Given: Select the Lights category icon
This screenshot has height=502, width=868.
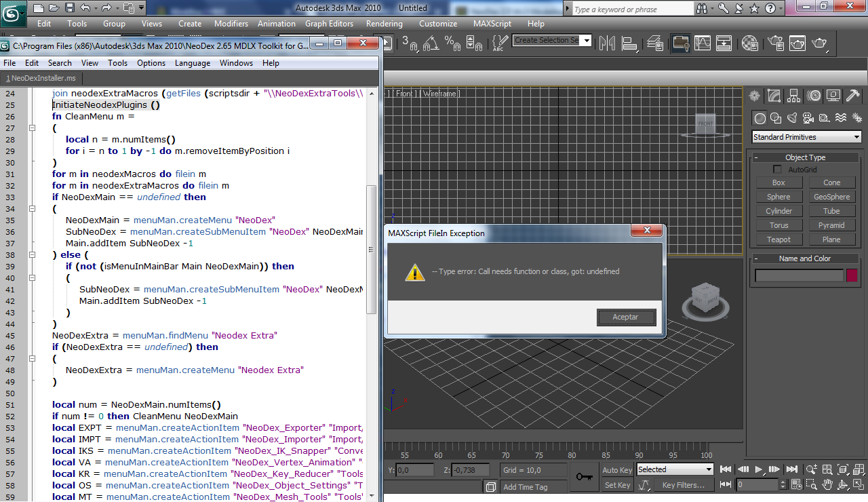Looking at the screenshot, I should 792,118.
